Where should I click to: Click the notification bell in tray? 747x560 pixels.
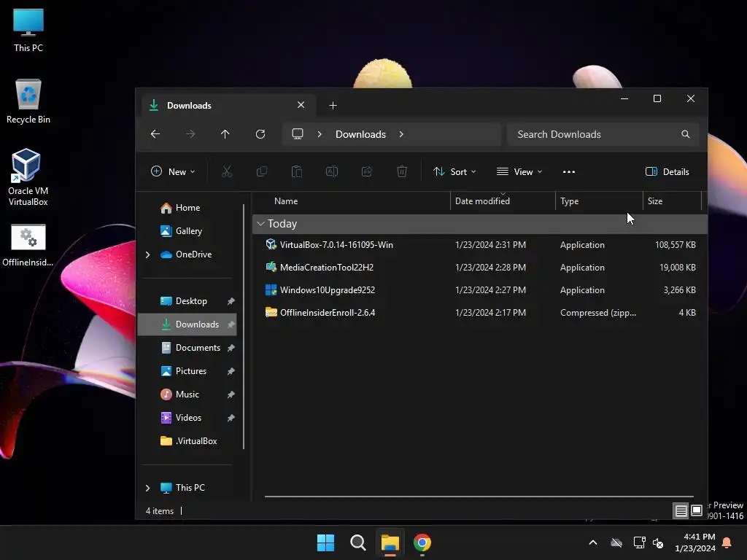click(x=727, y=542)
